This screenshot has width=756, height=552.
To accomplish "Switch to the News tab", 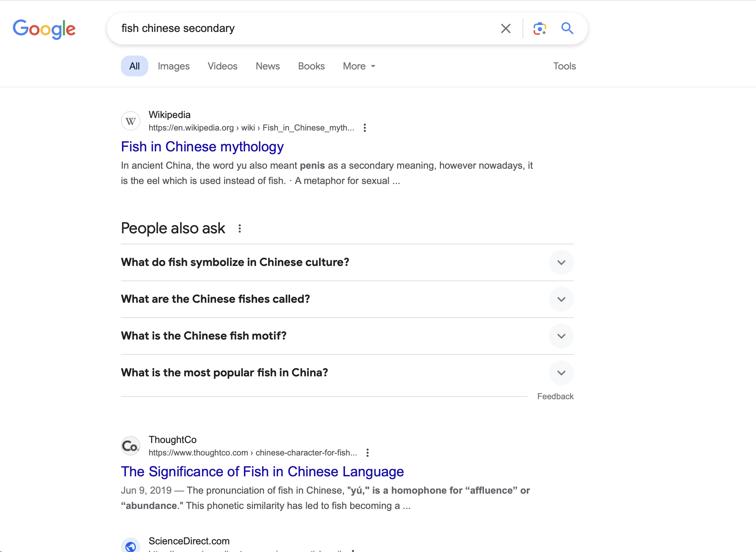I will click(x=268, y=66).
